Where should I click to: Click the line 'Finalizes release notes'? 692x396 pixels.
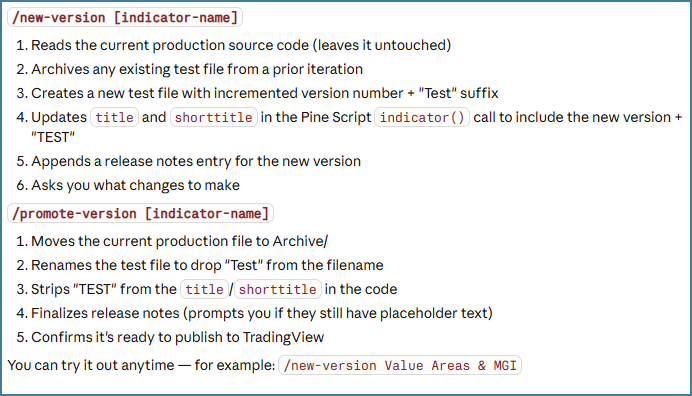coord(262,313)
